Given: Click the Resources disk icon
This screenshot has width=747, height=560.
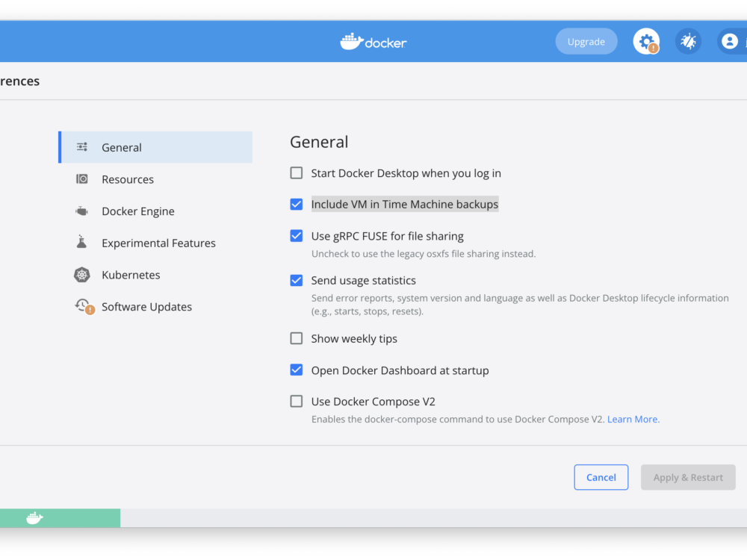Looking at the screenshot, I should click(x=82, y=179).
